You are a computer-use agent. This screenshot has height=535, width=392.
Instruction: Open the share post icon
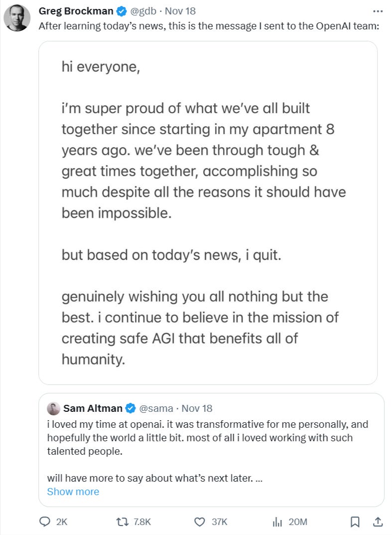[x=378, y=522]
